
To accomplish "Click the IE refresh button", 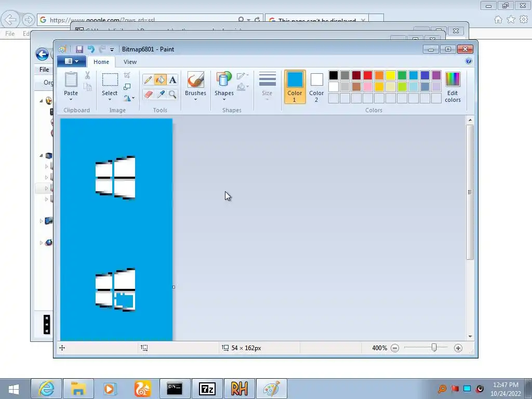I will [x=257, y=20].
